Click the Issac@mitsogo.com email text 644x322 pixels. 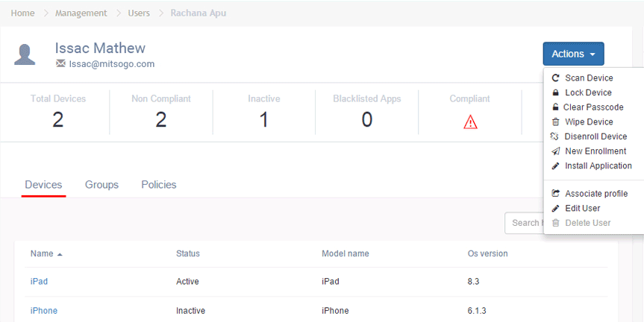[112, 64]
